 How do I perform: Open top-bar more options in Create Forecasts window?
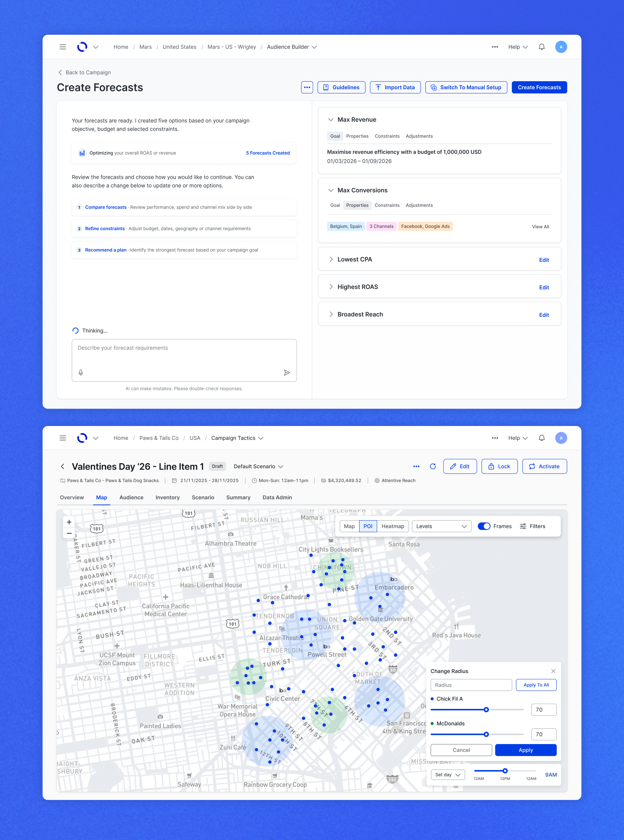495,47
